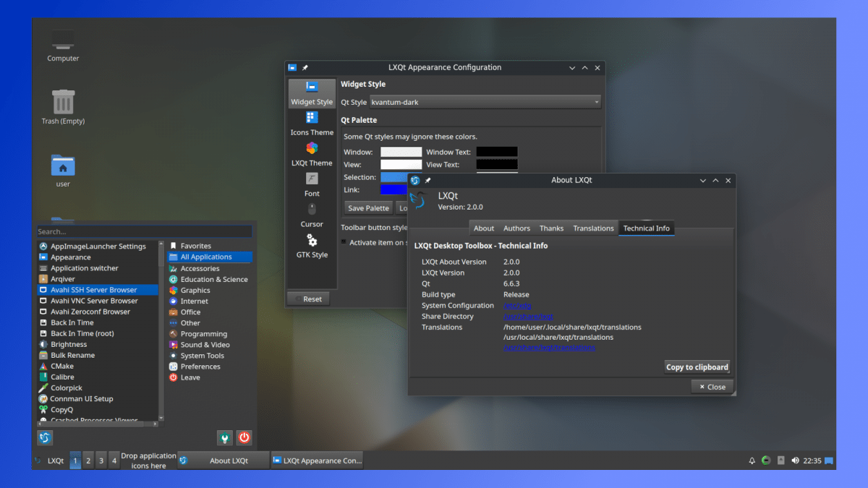This screenshot has height=488, width=868.
Task: Pin the About LXQt window on top
Action: 427,180
